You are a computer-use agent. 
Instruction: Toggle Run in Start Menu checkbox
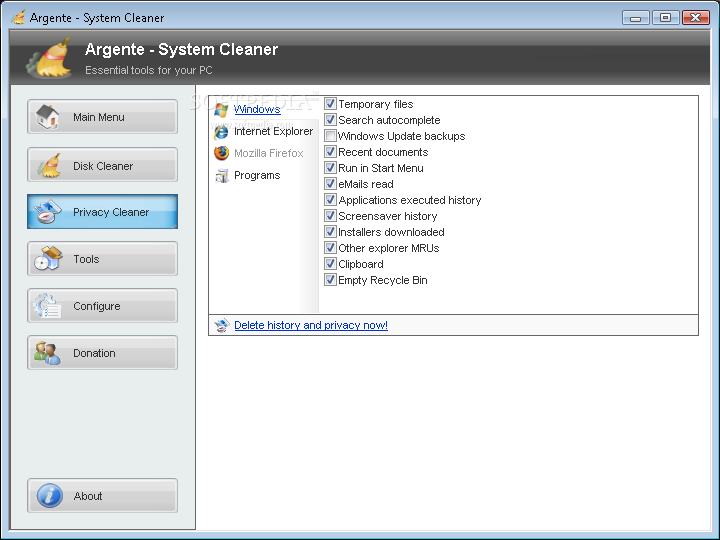[x=330, y=168]
